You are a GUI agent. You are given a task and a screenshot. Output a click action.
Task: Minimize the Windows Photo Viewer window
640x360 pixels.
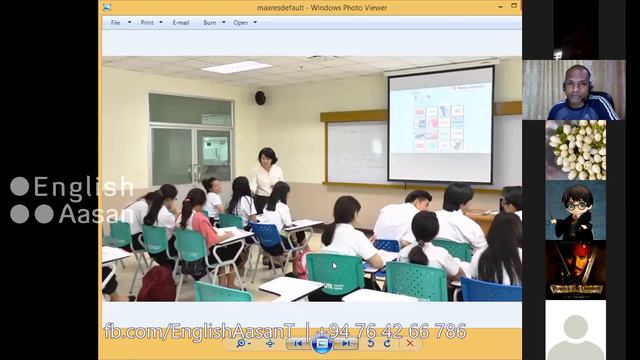[x=500, y=7]
